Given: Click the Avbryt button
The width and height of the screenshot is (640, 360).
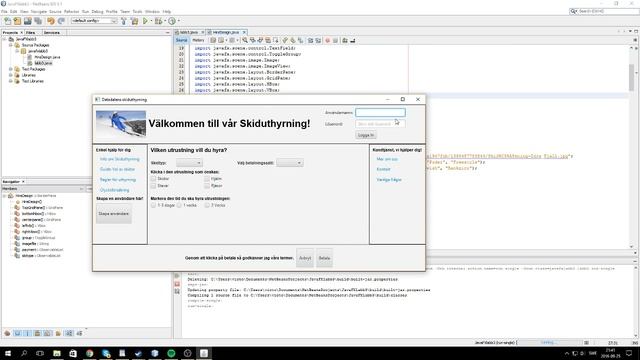Looking at the screenshot, I should [x=305, y=258].
